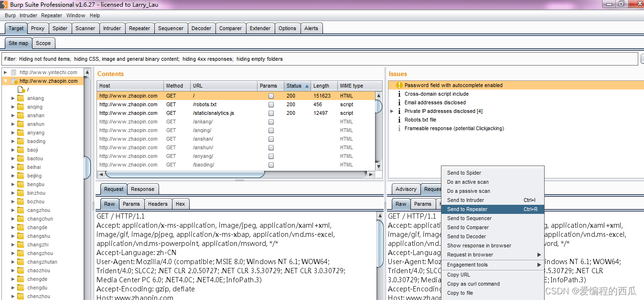
Task: Open the Response tab in request viewer
Action: tap(142, 189)
